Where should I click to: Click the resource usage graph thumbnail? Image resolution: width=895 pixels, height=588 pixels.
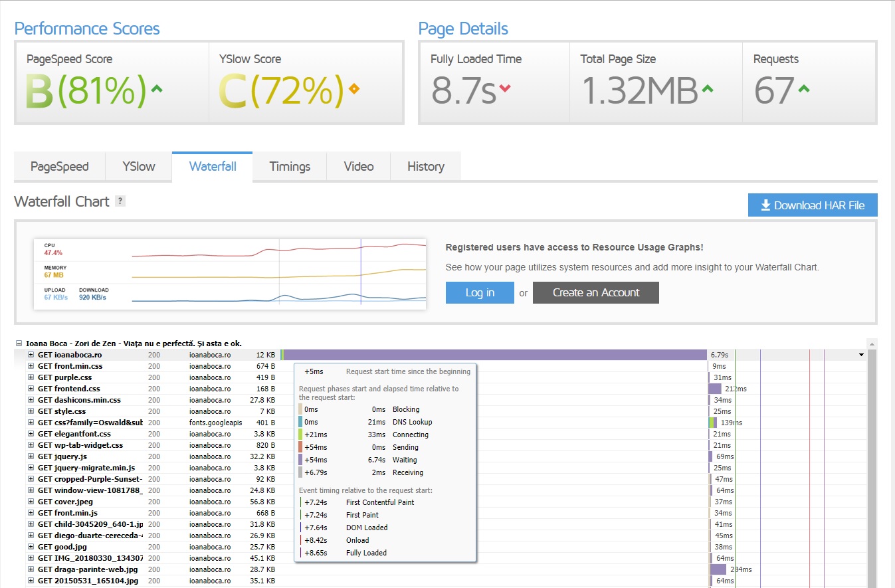coord(230,274)
